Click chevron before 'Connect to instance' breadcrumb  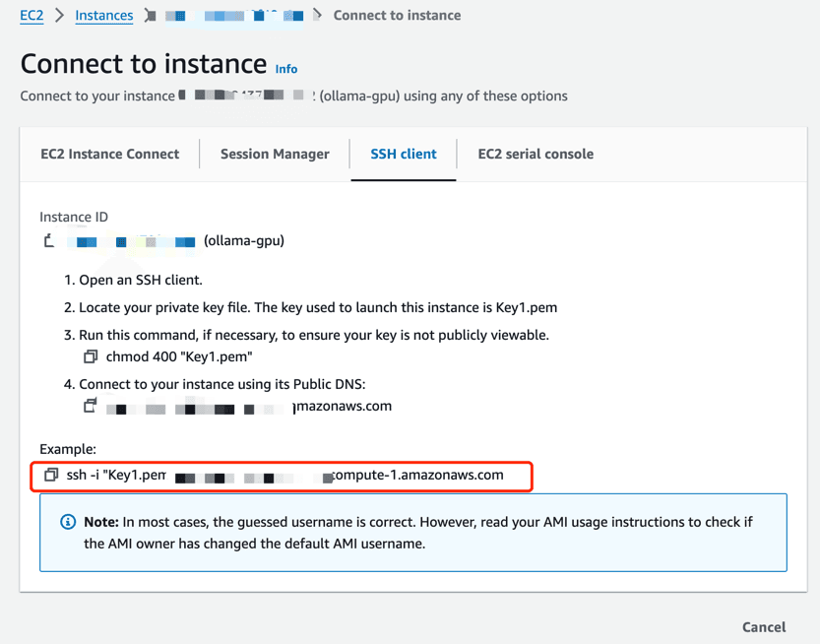click(317, 16)
